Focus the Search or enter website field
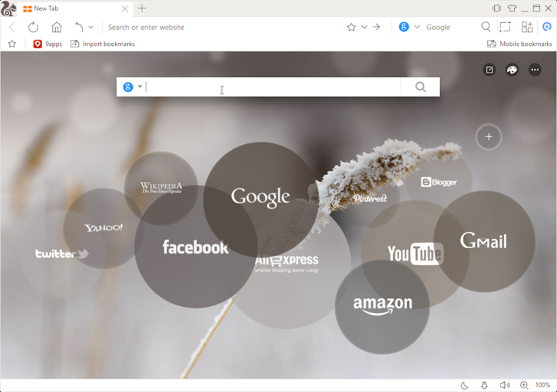The height and width of the screenshot is (392, 557). 224,27
